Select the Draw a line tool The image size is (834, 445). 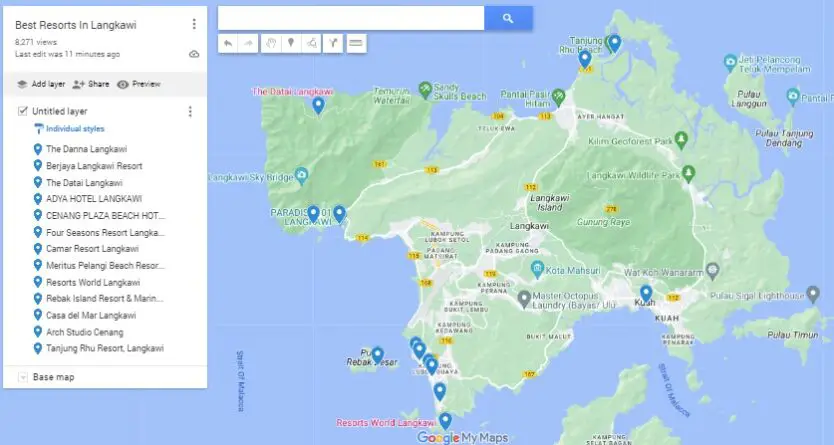[312, 44]
